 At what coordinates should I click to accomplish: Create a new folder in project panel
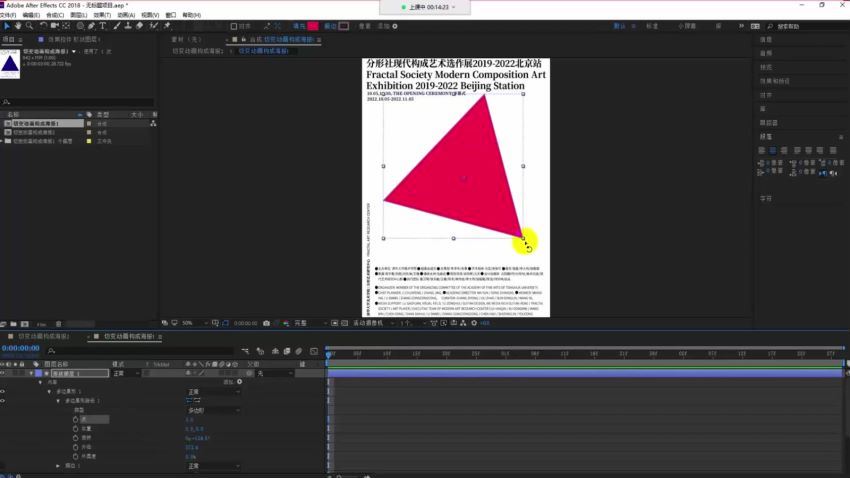pos(14,324)
